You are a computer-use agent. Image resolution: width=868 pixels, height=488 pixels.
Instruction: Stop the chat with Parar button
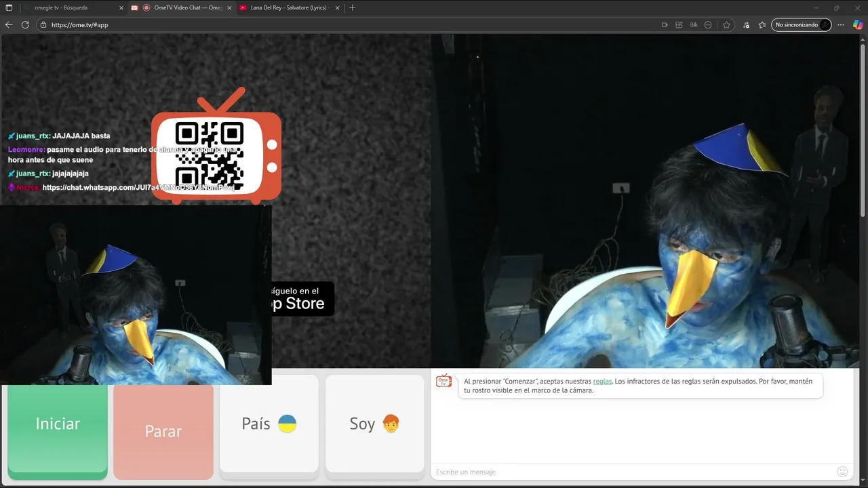point(163,432)
